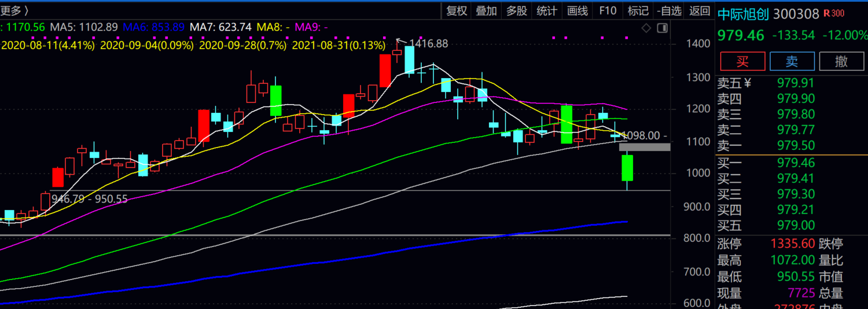Image resolution: width=868 pixels, height=309 pixels.
Task: Click the blue MA6: 853.89 label
Action: point(153,27)
